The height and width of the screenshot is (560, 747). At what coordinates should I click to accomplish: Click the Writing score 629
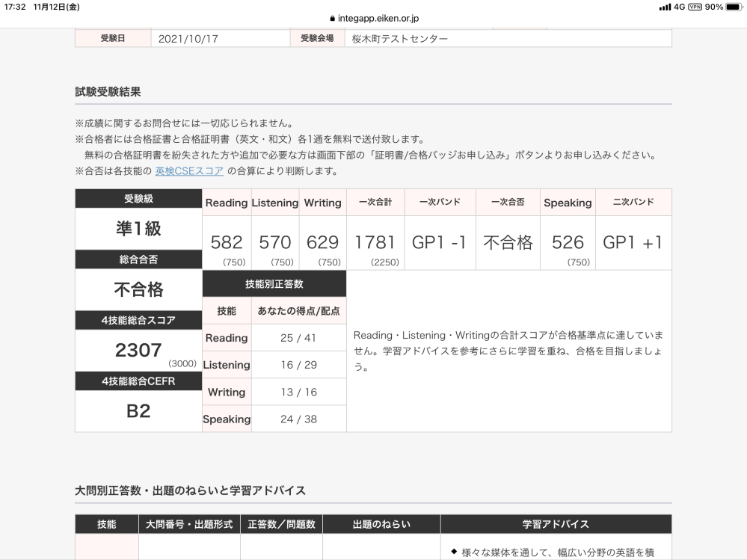[x=322, y=242]
